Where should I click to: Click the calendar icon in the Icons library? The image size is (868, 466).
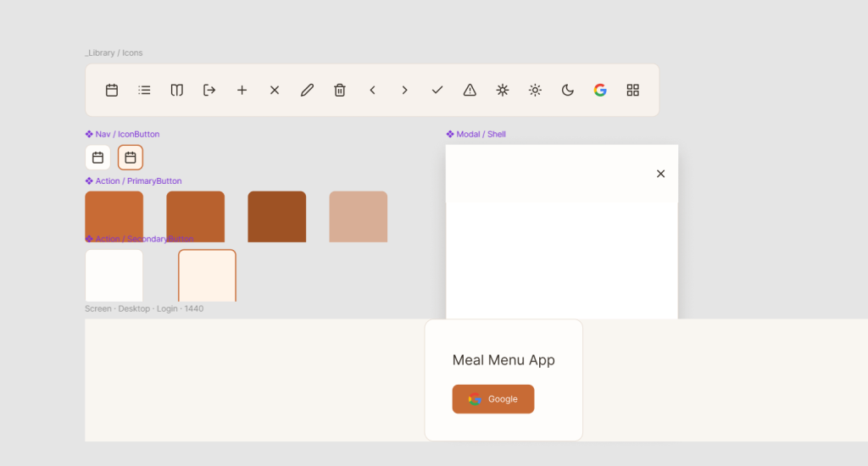[112, 90]
